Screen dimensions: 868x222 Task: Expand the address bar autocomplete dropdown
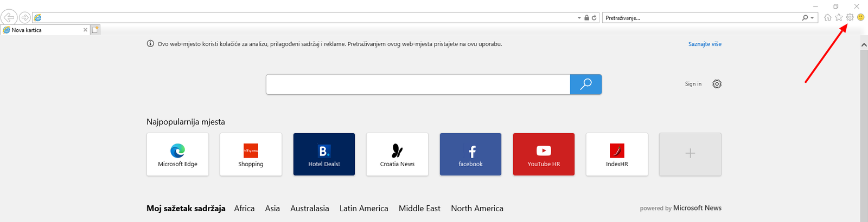click(x=579, y=18)
